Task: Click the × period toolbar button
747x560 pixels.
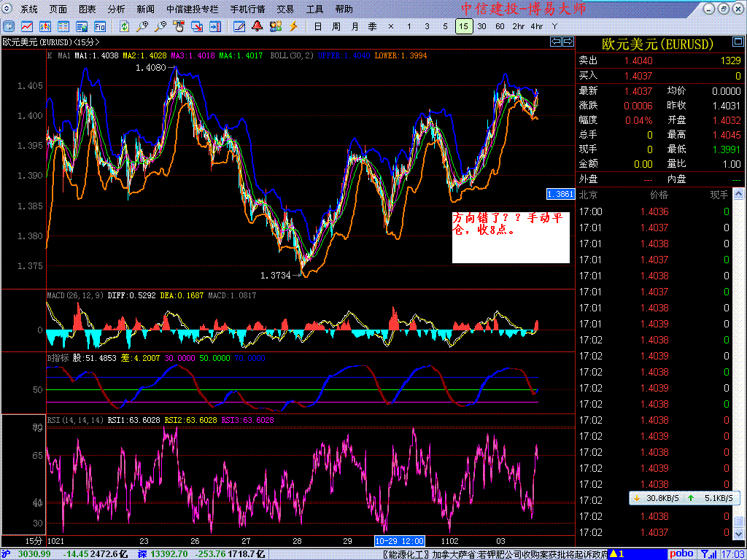Action: pyautogui.click(x=391, y=26)
